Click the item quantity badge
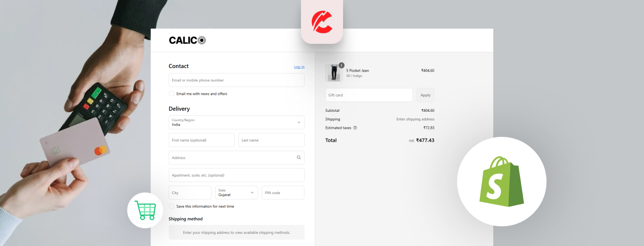This screenshot has width=644, height=246. click(342, 65)
